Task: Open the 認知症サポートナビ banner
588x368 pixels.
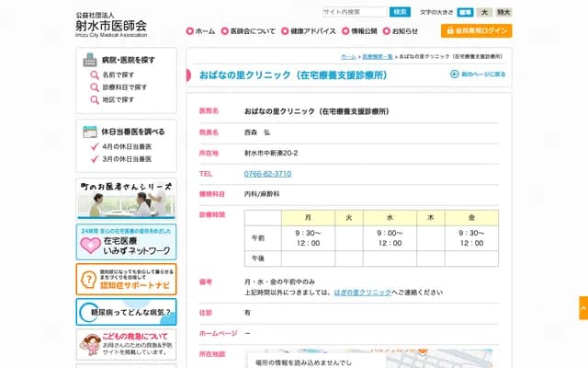Action: click(x=126, y=279)
